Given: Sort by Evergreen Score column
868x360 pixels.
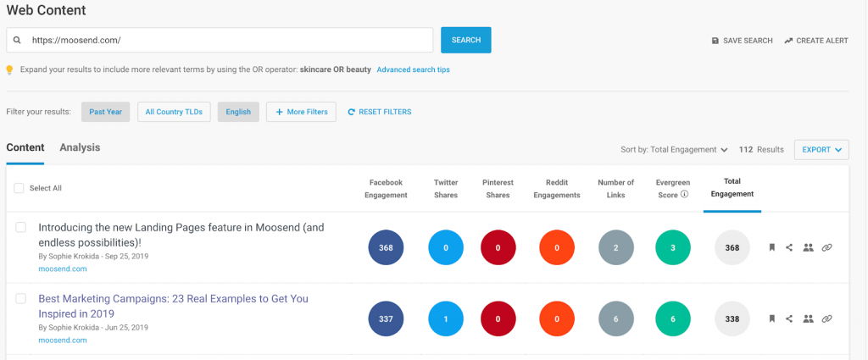Looking at the screenshot, I should tap(672, 189).
